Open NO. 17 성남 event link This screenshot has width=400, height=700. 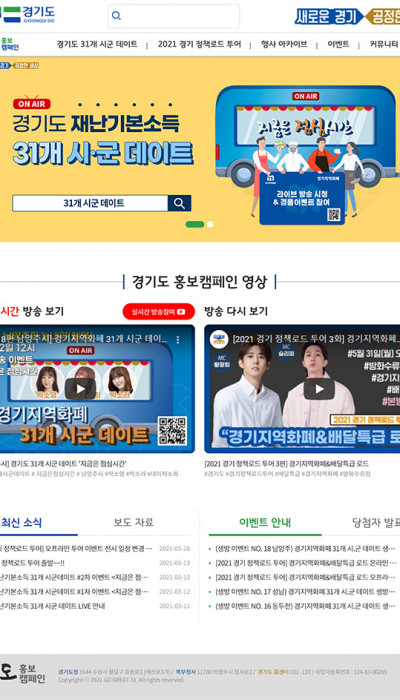point(305,592)
